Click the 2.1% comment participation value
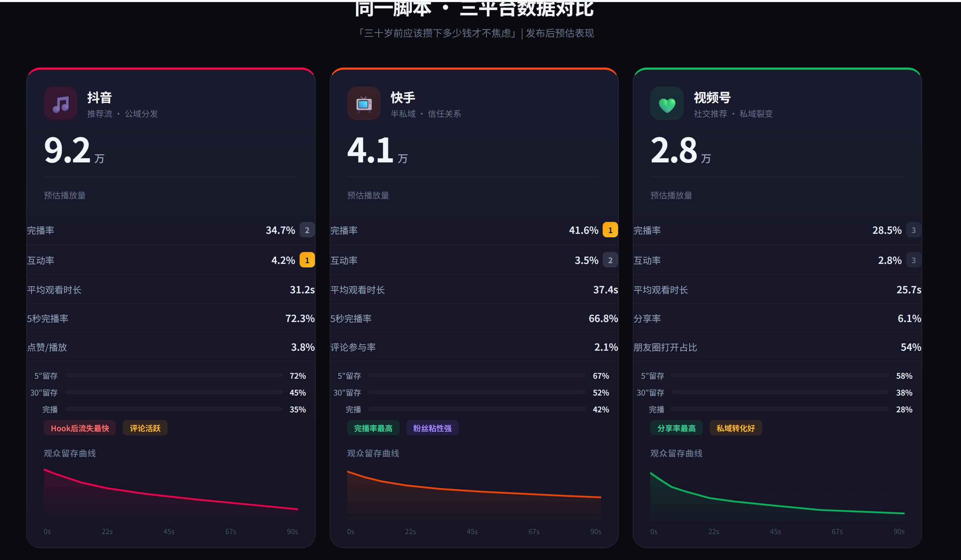Screen dimensions: 961x560 pyautogui.click(x=606, y=347)
